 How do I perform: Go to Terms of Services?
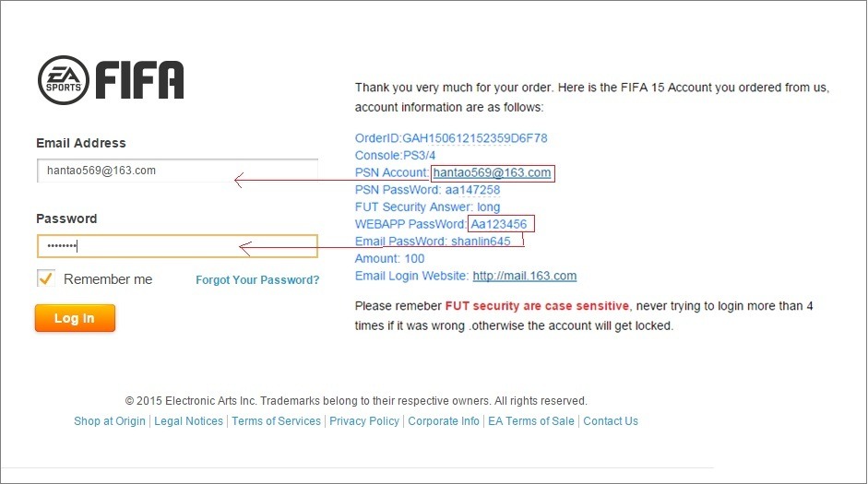click(276, 421)
